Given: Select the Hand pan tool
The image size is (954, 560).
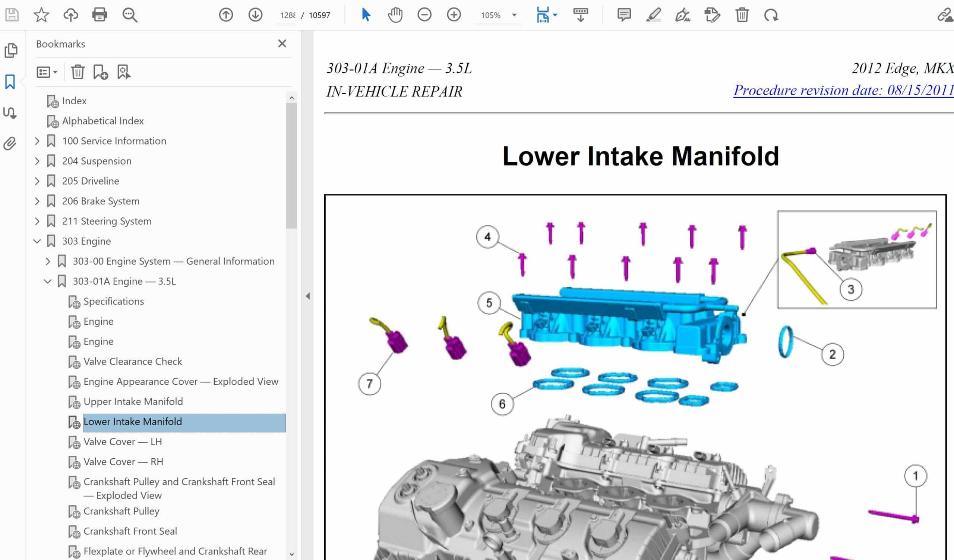Looking at the screenshot, I should [x=395, y=15].
